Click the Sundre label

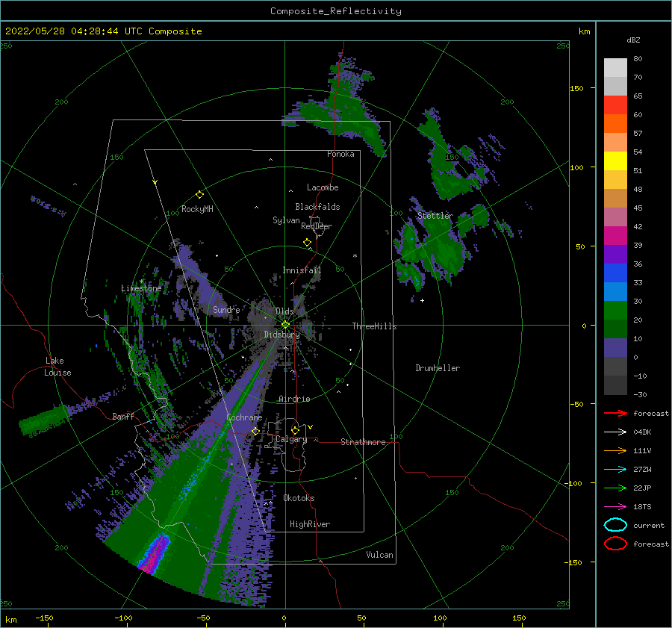point(226,309)
